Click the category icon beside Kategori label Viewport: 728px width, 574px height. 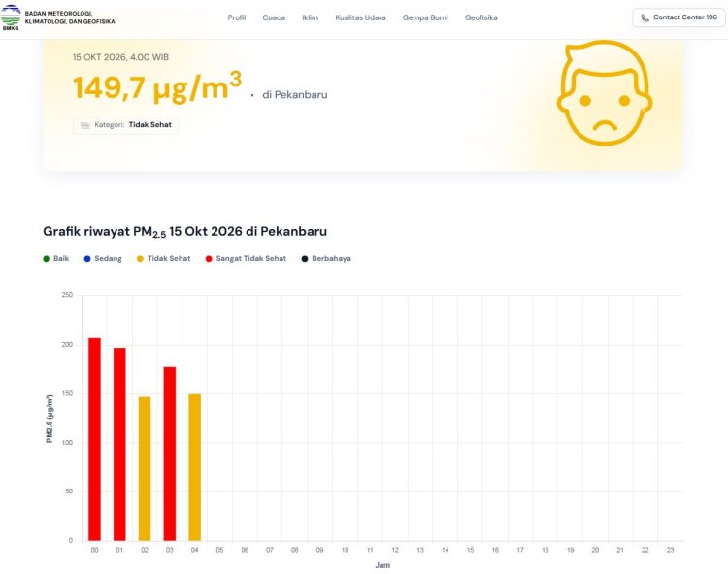[85, 125]
